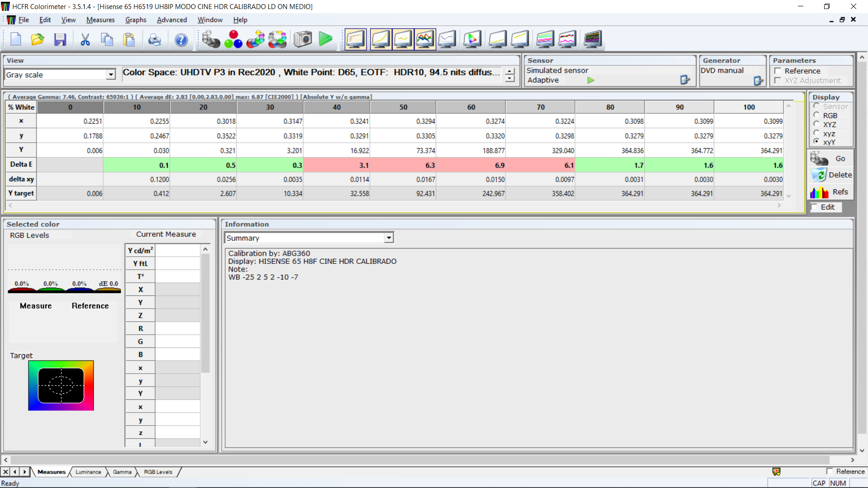Select the RGB display radio button

(816, 115)
